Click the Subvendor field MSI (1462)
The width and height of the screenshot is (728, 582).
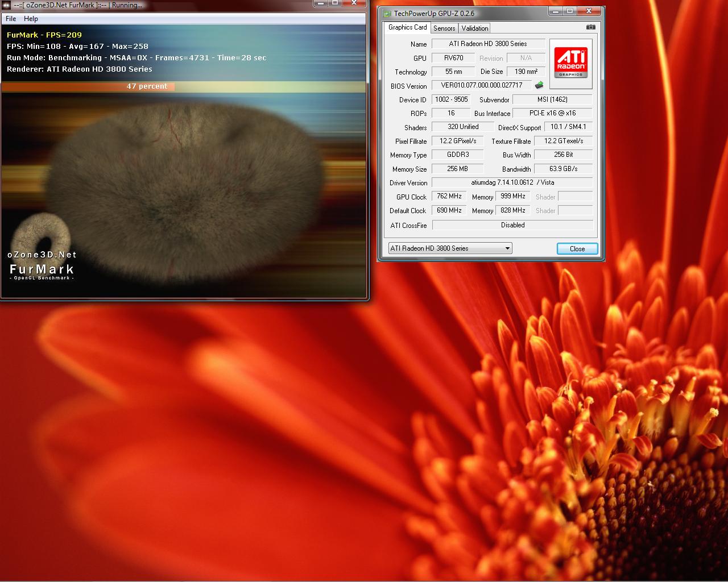[552, 99]
